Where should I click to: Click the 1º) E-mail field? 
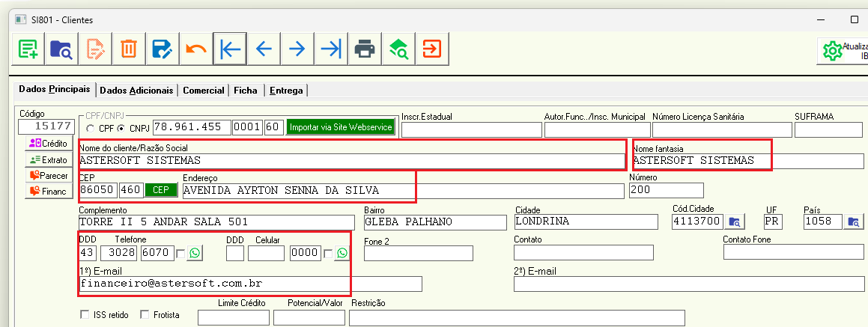pos(251,284)
